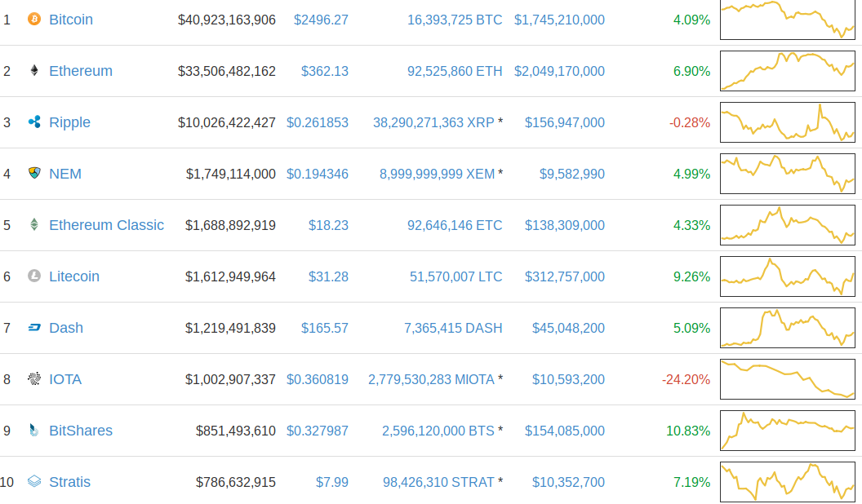Click the Dash logo icon

[33, 328]
